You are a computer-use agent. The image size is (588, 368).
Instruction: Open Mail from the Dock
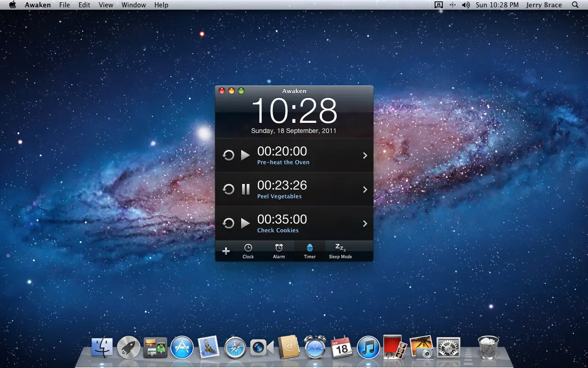pos(209,347)
